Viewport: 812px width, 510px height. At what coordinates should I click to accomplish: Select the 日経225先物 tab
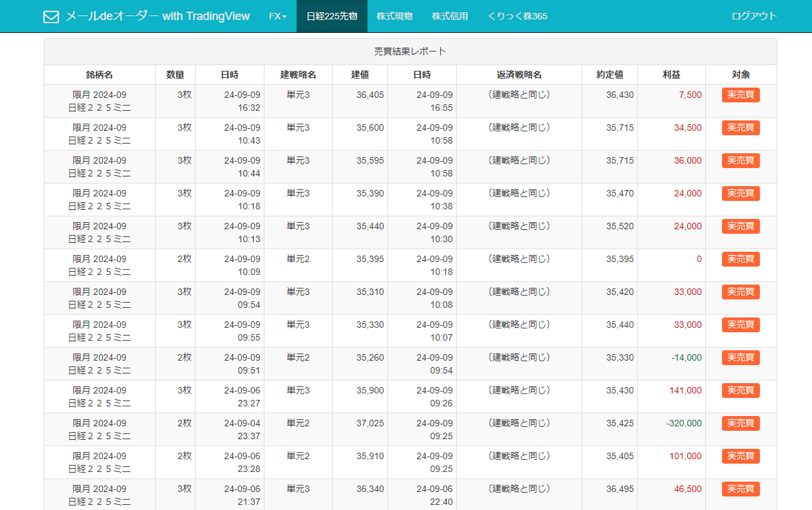332,16
